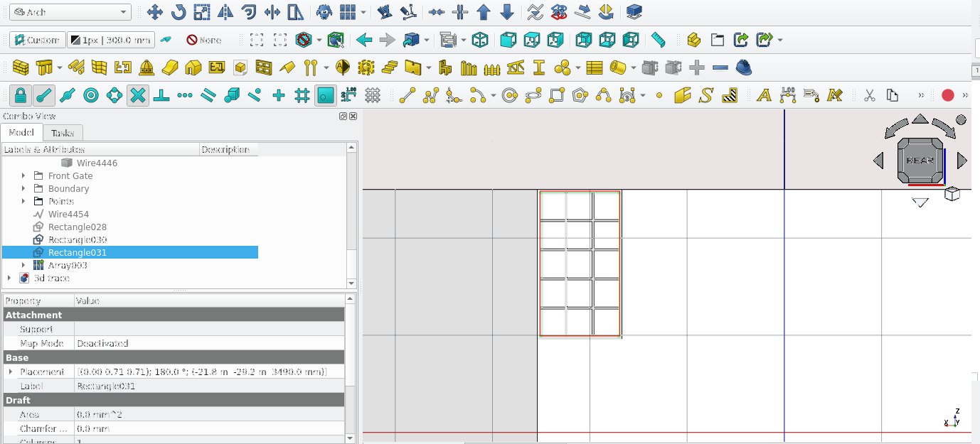Click the Arch Window tool icon
The width and height of the screenshot is (980, 444).
[x=264, y=67]
